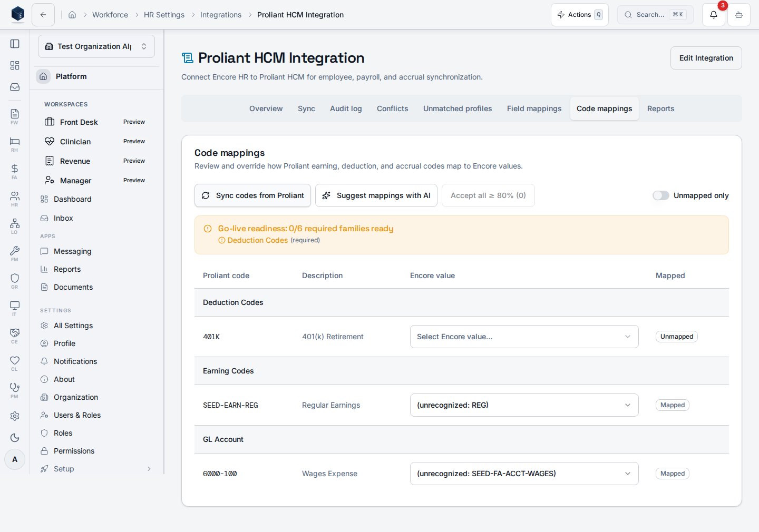Open the FA dollar module
Image resolution: width=759 pixels, height=532 pixels.
click(x=15, y=171)
